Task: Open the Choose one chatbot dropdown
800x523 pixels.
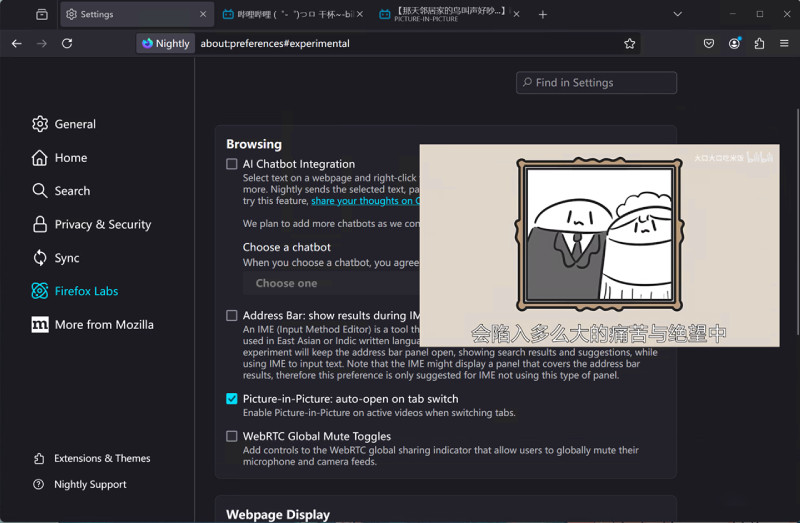Action: (332, 283)
